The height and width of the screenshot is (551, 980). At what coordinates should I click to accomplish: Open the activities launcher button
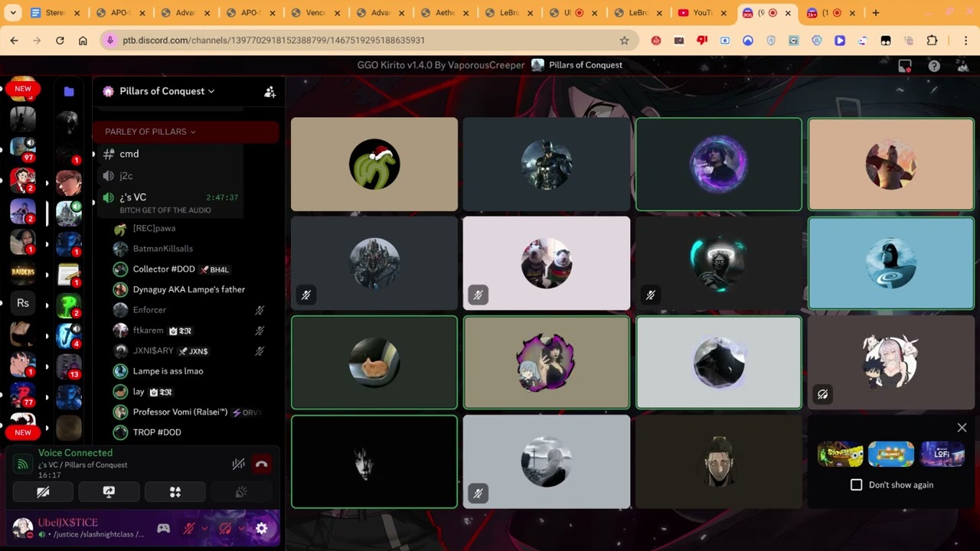175,492
